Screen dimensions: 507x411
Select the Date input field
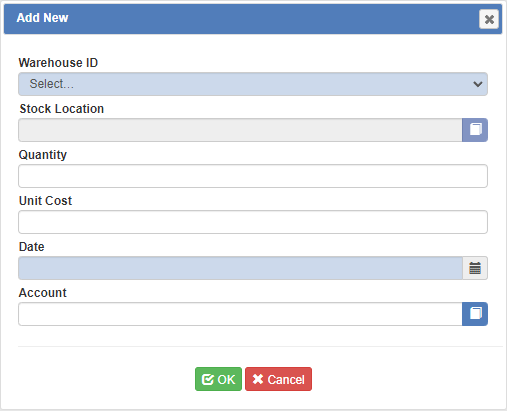tap(240, 268)
